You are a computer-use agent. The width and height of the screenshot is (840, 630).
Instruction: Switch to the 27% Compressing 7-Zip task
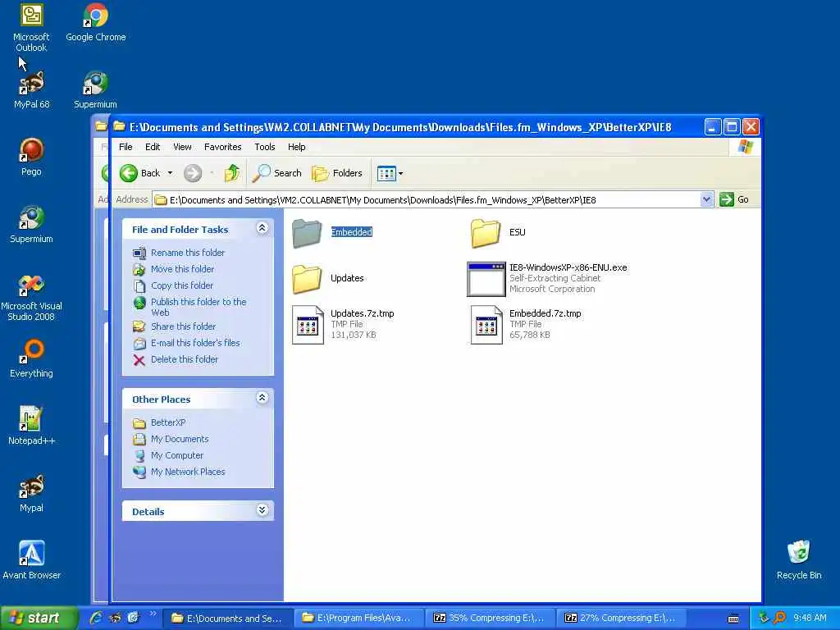point(620,619)
